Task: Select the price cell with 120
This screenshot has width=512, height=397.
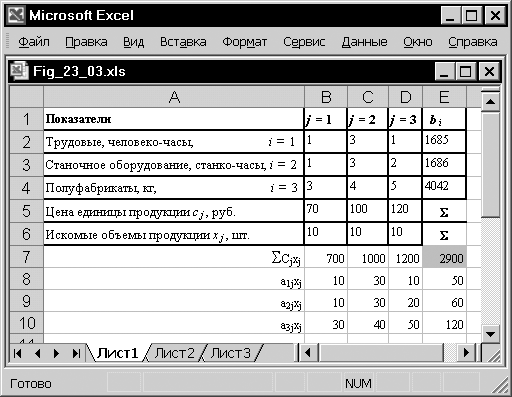Action: 405,211
